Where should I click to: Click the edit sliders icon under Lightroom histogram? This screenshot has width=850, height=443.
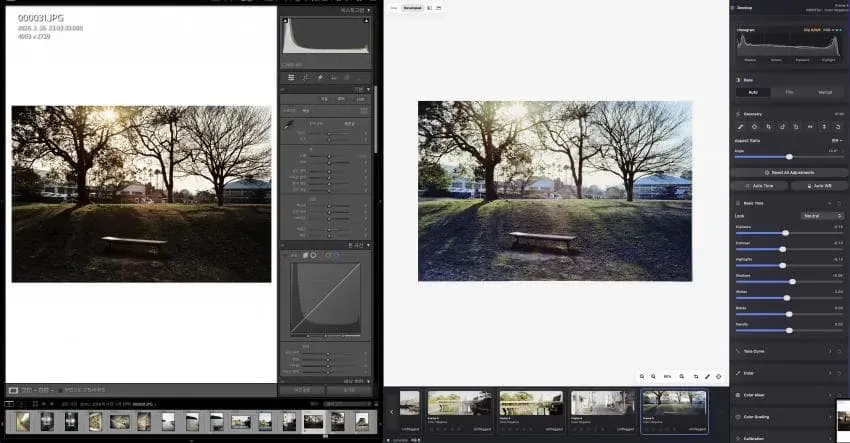tap(291, 78)
